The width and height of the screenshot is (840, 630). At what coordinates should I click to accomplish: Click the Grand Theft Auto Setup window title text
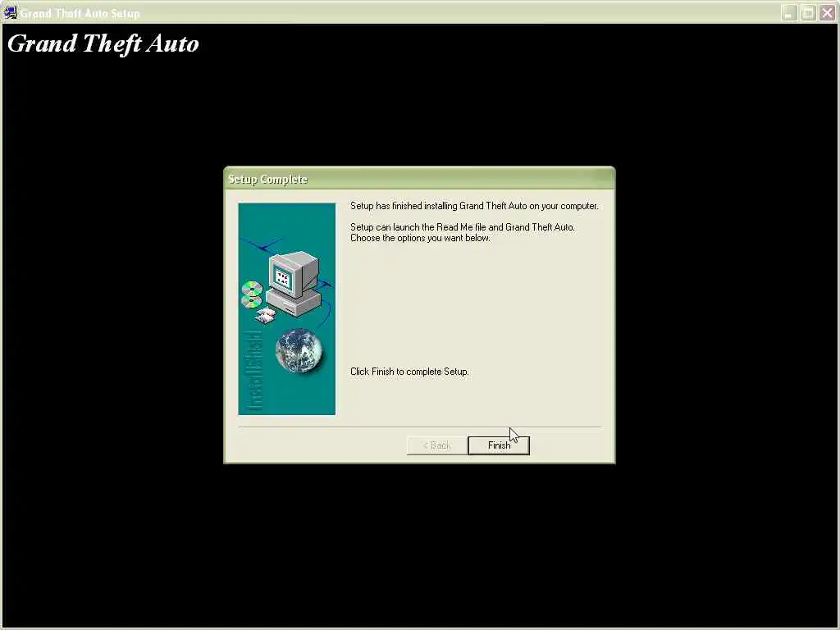tap(80, 13)
